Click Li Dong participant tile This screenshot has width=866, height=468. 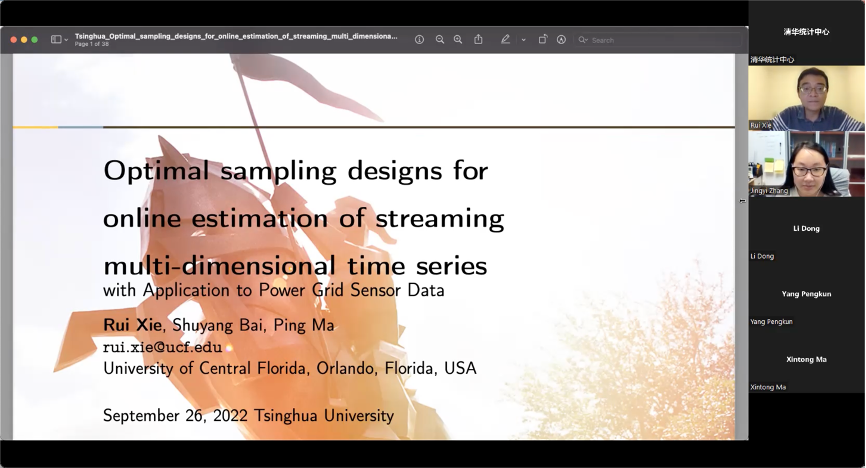click(806, 229)
